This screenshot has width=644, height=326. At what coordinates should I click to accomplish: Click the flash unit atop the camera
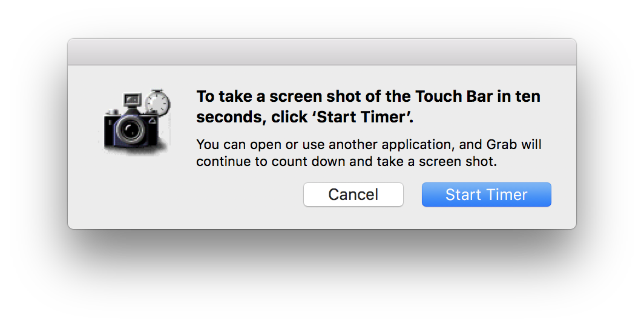coord(132,99)
